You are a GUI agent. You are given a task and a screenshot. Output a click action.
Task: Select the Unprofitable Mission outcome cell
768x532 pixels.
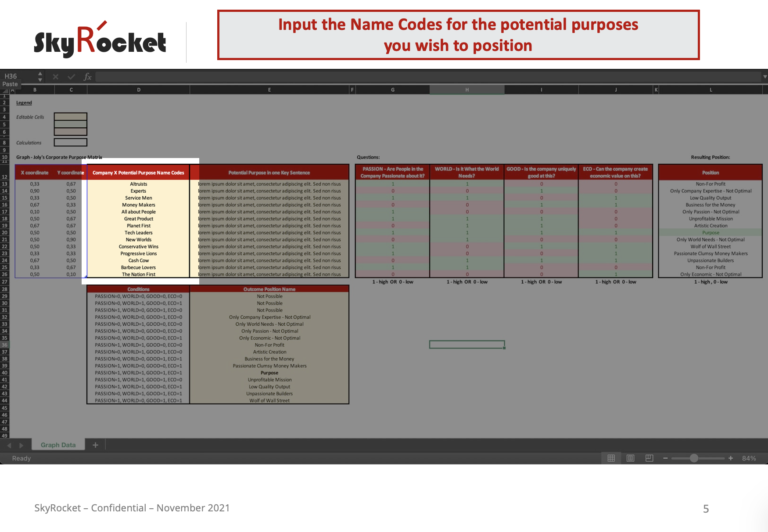(x=269, y=380)
